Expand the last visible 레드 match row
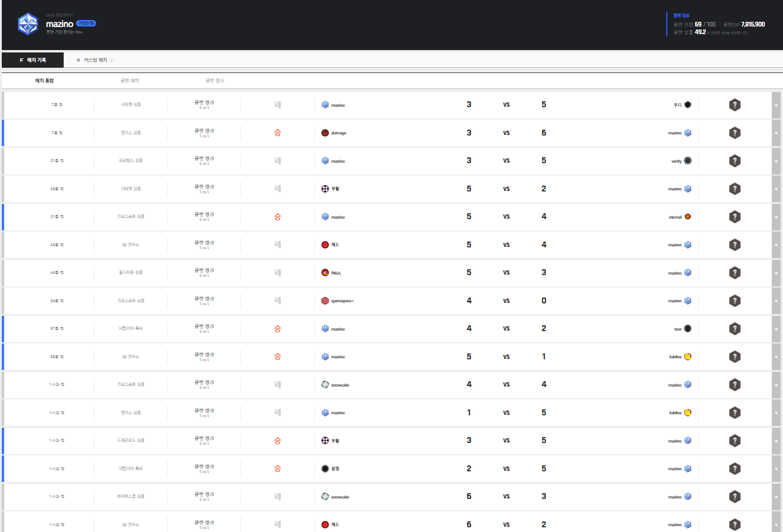783x532 pixels. tap(776, 524)
